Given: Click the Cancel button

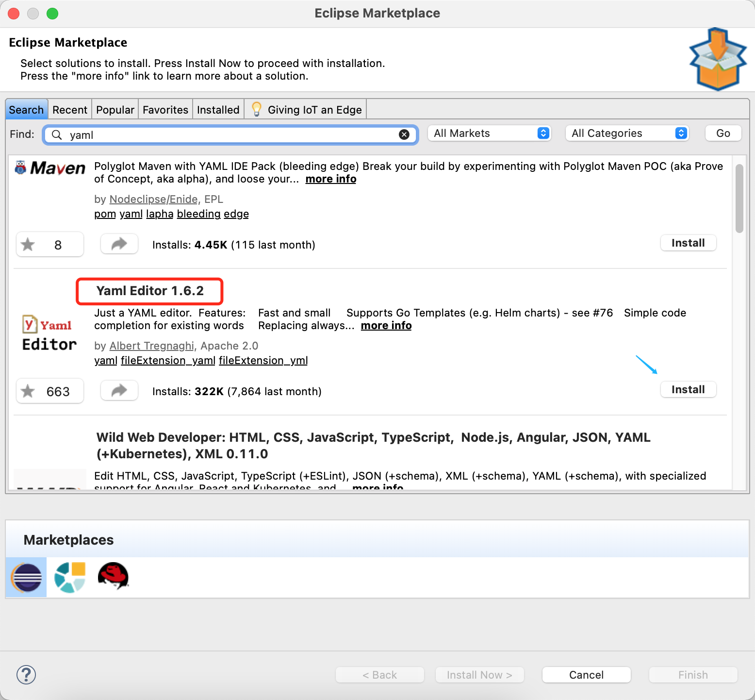Looking at the screenshot, I should [586, 675].
